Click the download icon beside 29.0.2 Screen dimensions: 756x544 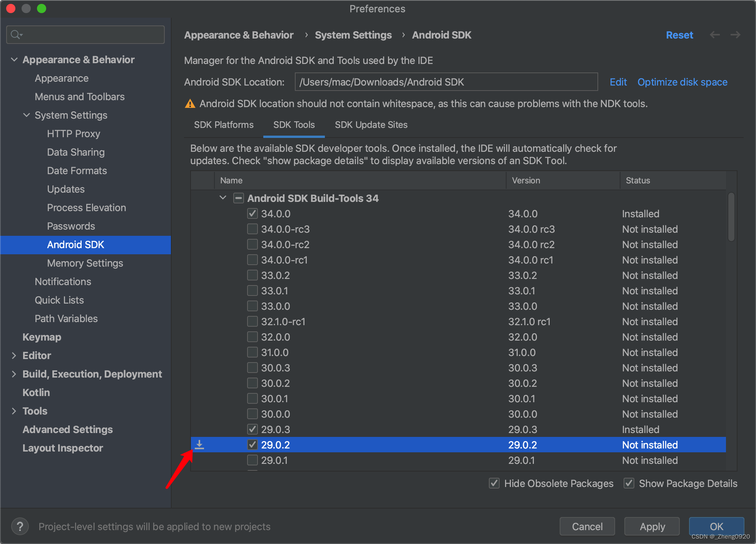[199, 445]
